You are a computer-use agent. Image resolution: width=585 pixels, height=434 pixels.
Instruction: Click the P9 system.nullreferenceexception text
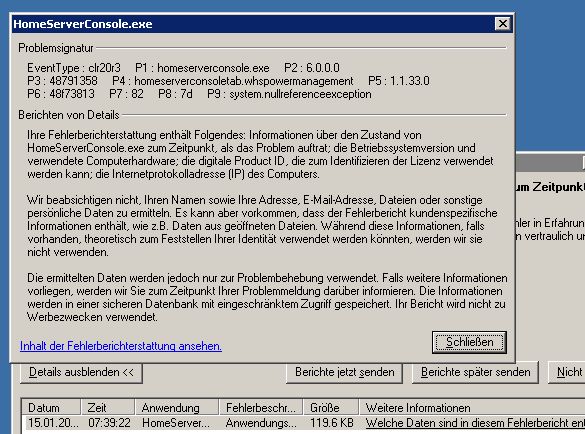click(289, 94)
